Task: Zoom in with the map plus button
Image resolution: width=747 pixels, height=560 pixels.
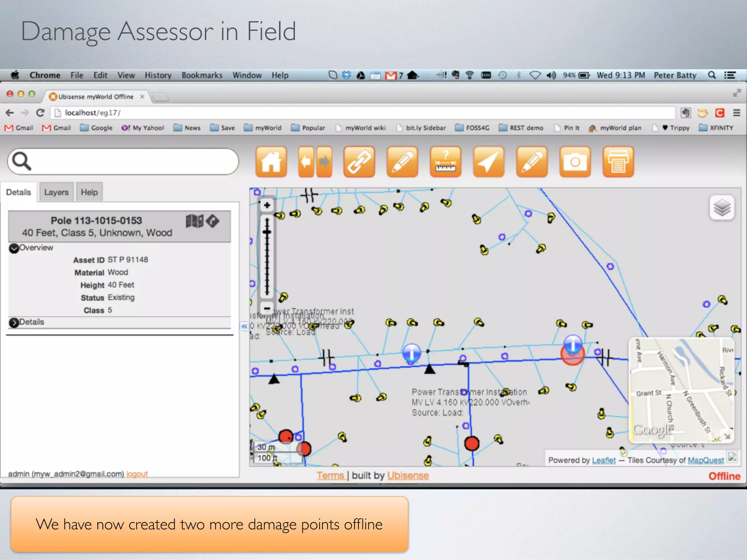Action: (267, 205)
